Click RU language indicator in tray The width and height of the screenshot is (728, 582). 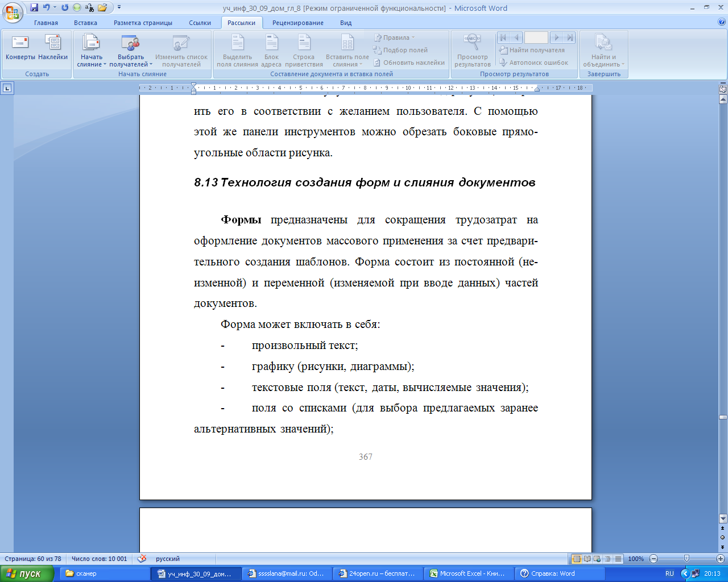[x=669, y=573]
